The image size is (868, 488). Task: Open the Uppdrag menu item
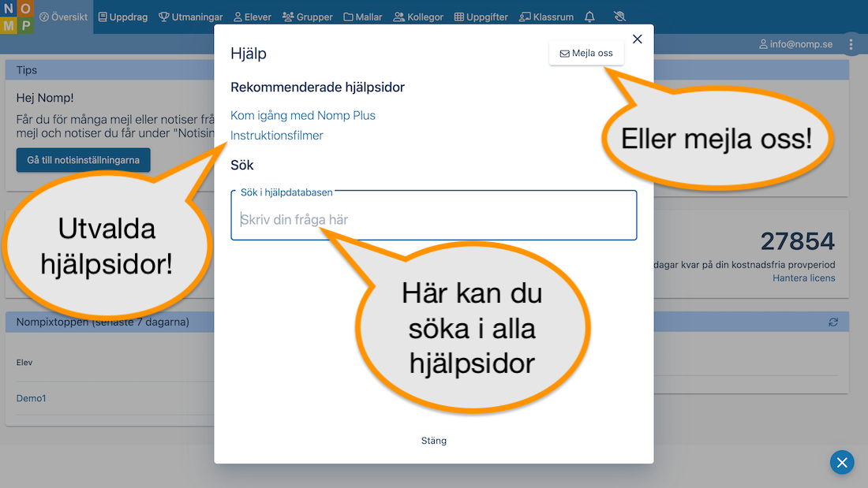[x=123, y=17]
